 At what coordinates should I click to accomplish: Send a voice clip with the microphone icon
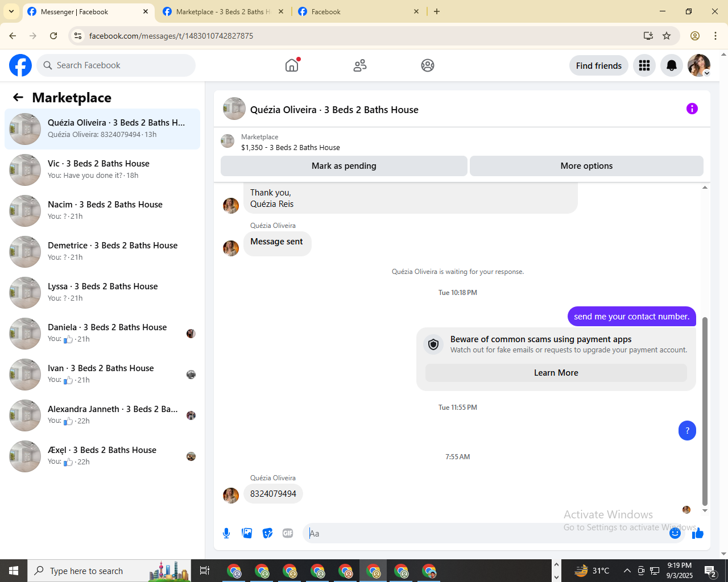pos(226,533)
